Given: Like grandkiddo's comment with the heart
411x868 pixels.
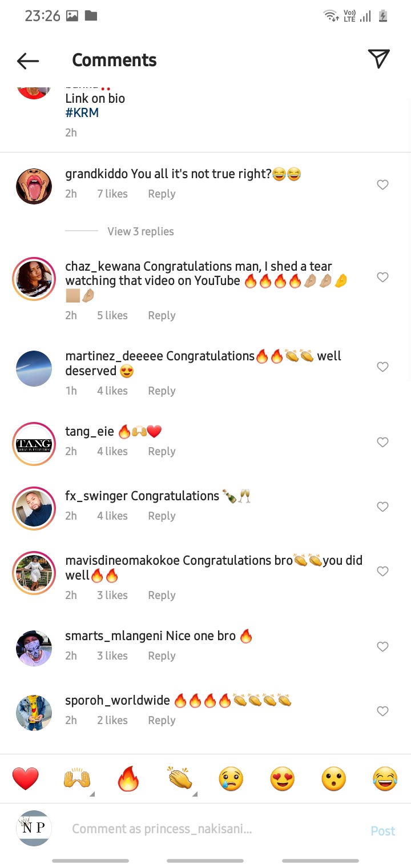Looking at the screenshot, I should coord(383,184).
